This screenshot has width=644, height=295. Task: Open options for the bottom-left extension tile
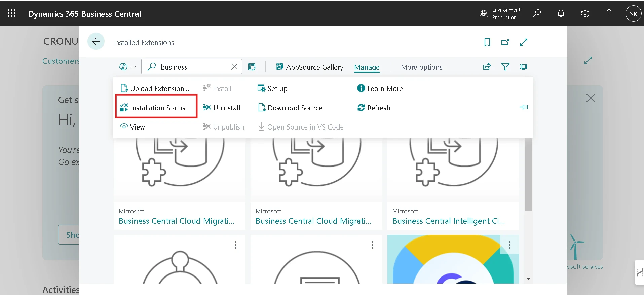pyautogui.click(x=236, y=245)
